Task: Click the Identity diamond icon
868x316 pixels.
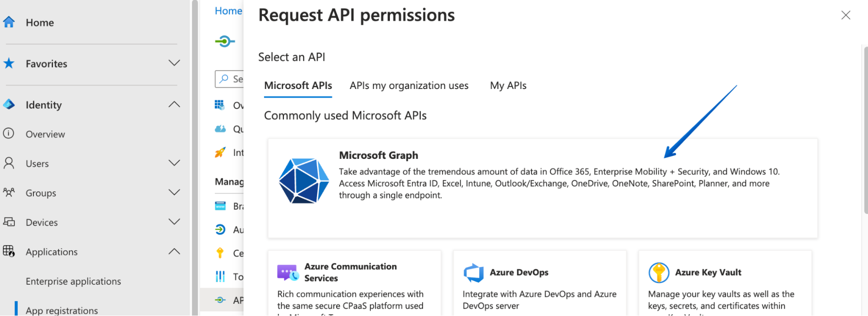Action: point(9,105)
